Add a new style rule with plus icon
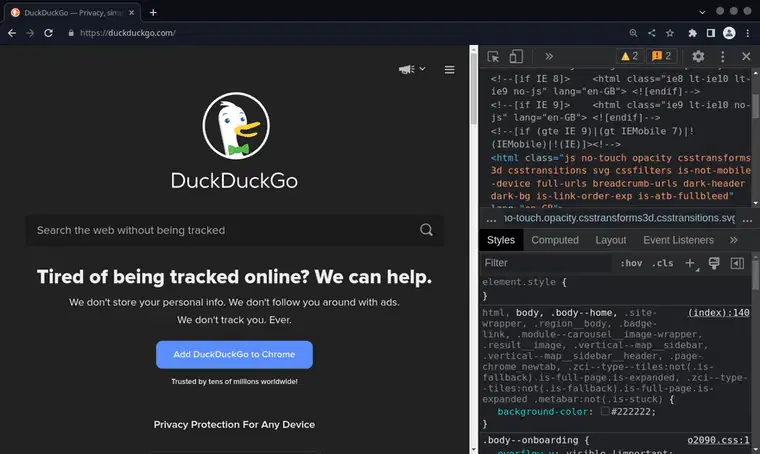This screenshot has width=760, height=454. tap(690, 263)
